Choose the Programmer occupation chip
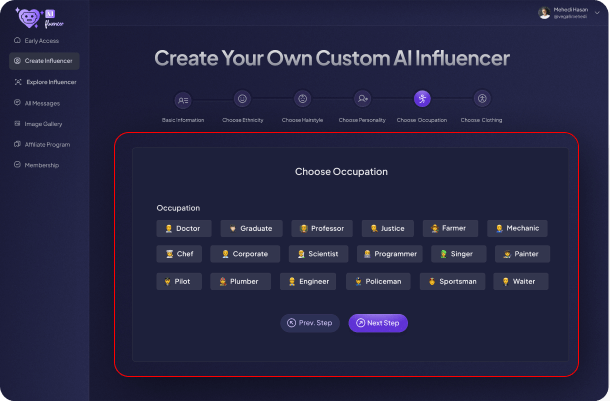The width and height of the screenshot is (610, 401). point(390,254)
